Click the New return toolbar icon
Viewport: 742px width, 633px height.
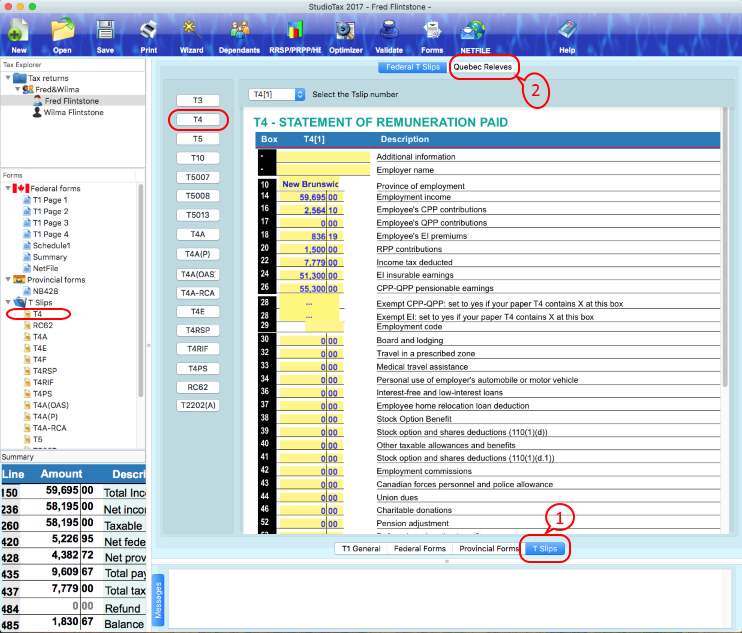18,36
